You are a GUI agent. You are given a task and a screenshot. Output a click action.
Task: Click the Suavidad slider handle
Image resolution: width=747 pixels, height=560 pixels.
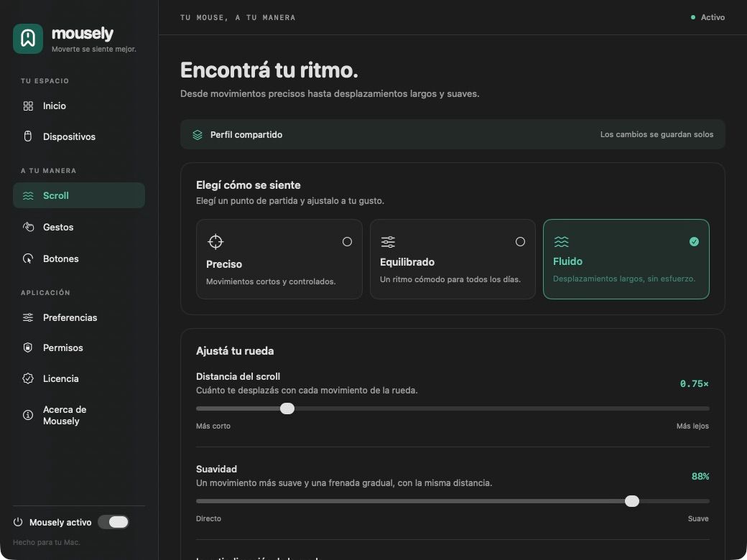[632, 501]
